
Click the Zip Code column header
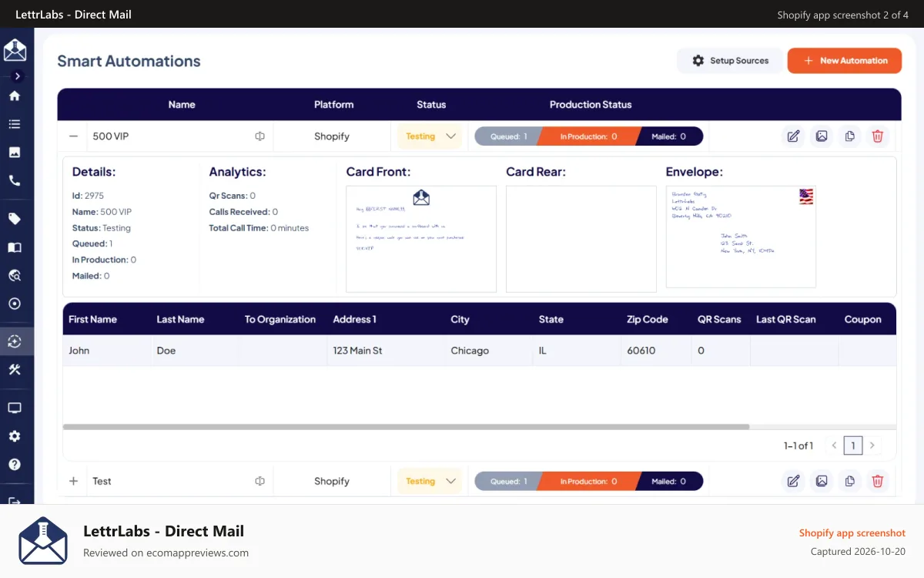(x=648, y=319)
